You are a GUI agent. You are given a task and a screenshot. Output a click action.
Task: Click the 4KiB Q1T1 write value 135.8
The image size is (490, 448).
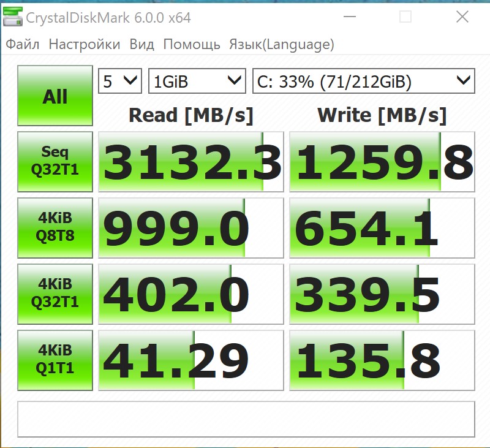(x=382, y=360)
